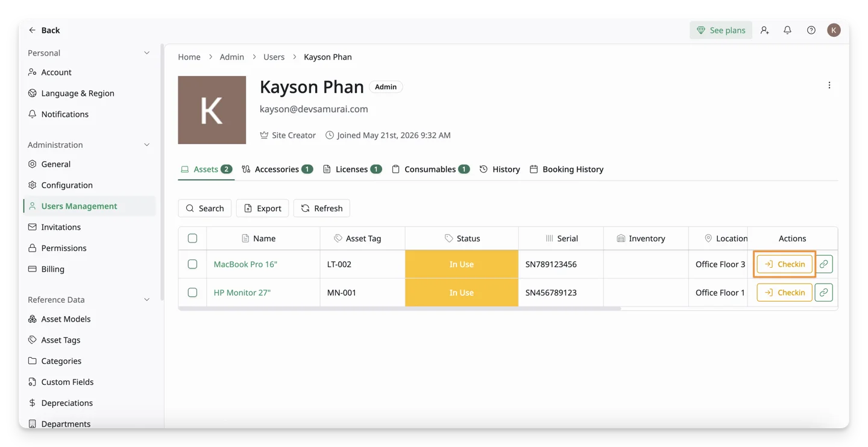The height and width of the screenshot is (447, 868).
Task: Open Asset Models in the sidebar
Action: [89, 319]
